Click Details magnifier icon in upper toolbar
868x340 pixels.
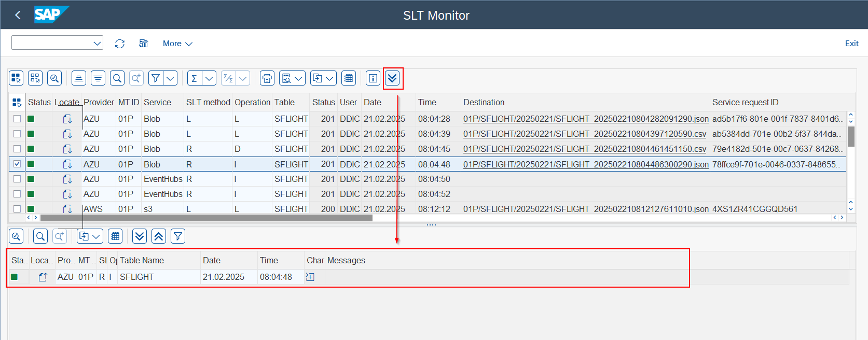pyautogui.click(x=54, y=78)
